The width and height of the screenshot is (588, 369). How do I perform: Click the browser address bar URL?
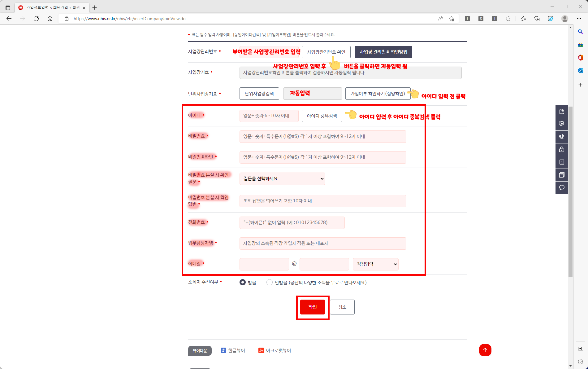[129, 19]
